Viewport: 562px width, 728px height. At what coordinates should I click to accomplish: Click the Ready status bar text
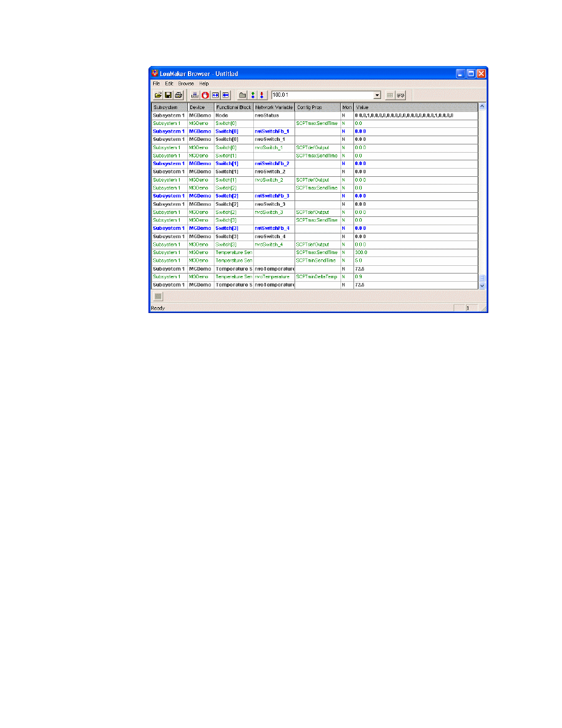[x=158, y=308]
